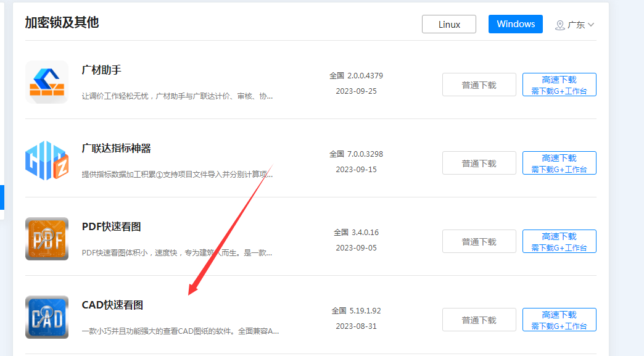Click the date 2023-09-15

click(x=356, y=170)
